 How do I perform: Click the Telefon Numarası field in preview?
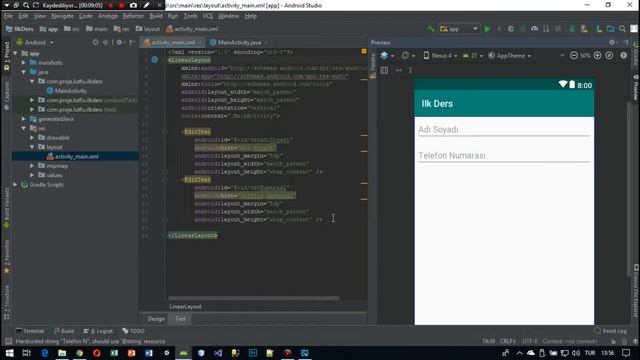504,156
